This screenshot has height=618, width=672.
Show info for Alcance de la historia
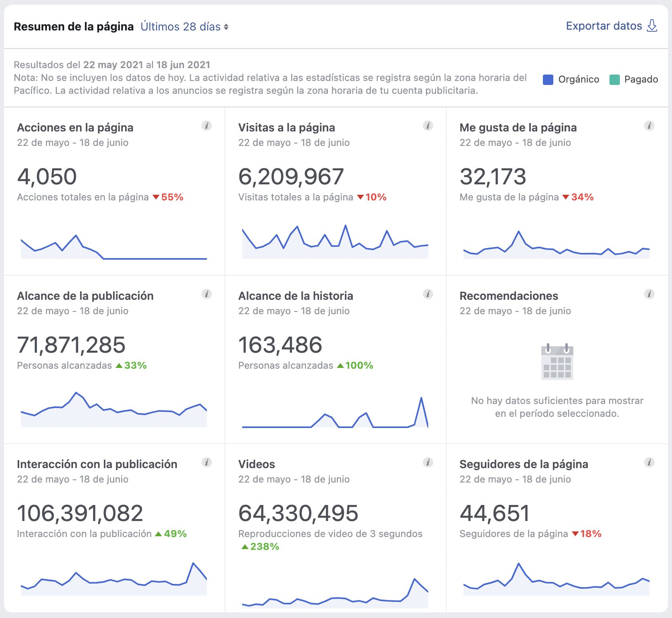coord(428,294)
